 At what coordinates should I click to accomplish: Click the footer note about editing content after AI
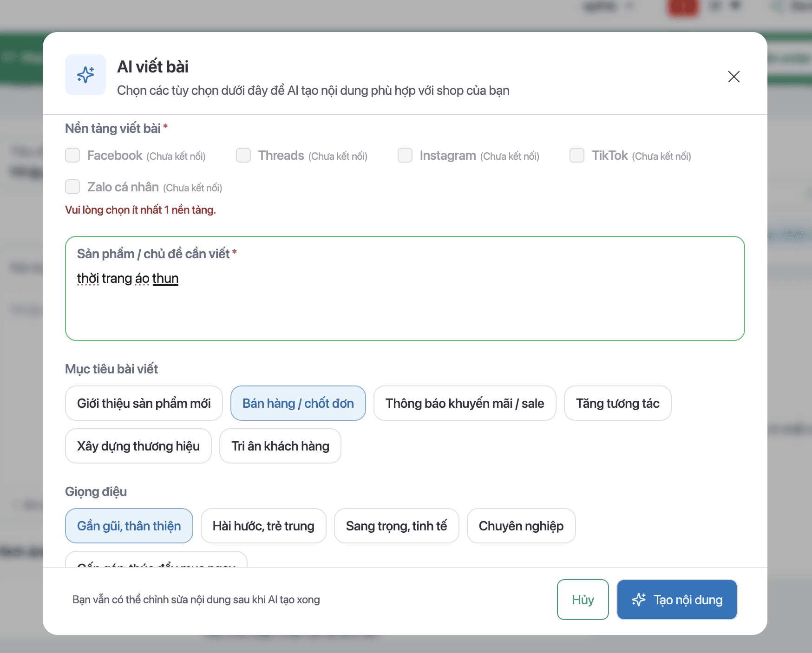tap(196, 600)
